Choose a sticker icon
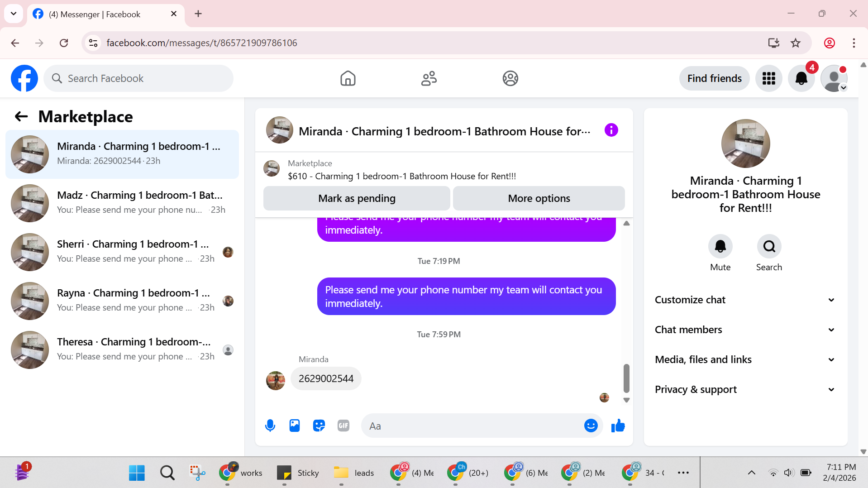The image size is (868, 488). (x=319, y=426)
